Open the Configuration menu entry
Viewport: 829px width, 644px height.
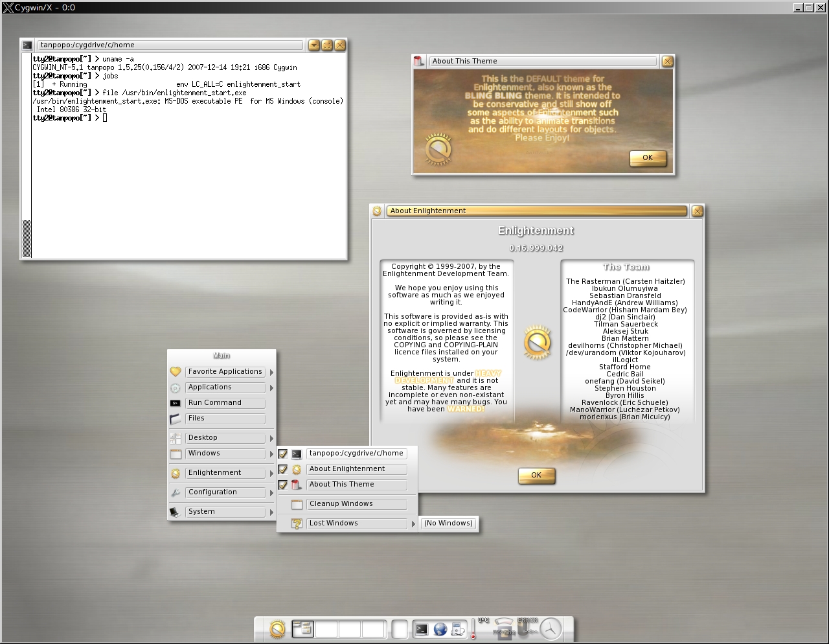click(x=225, y=492)
